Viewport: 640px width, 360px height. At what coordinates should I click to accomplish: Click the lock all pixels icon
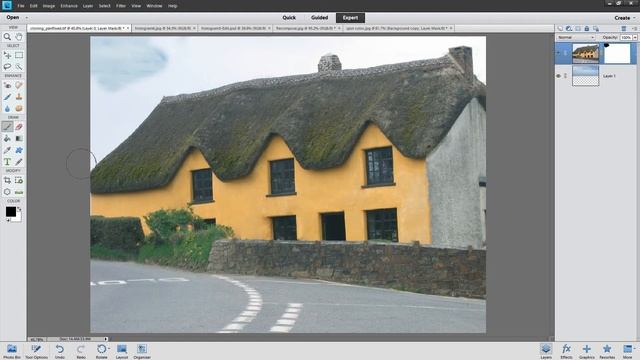587,29
